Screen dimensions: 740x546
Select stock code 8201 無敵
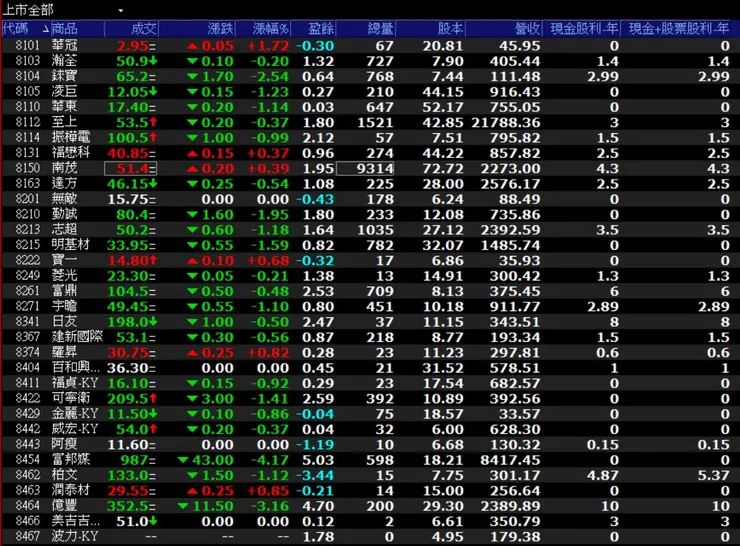click(x=27, y=199)
